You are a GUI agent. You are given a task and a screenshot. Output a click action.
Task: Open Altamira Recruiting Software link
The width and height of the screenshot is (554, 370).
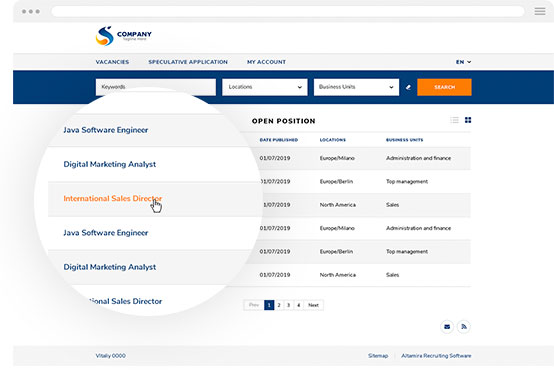(x=436, y=356)
